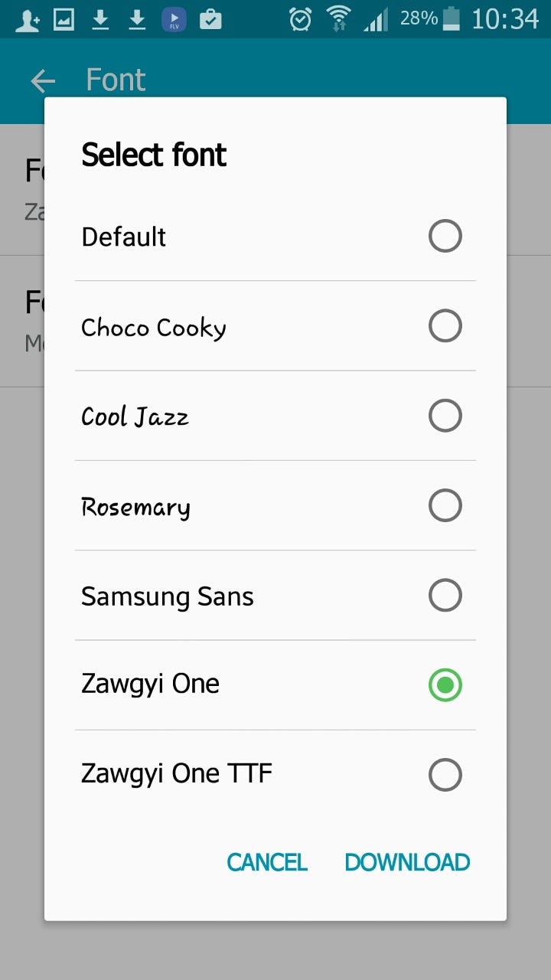Tap the signal strength bars icon
Viewport: 551px width, 980px height.
tap(376, 19)
